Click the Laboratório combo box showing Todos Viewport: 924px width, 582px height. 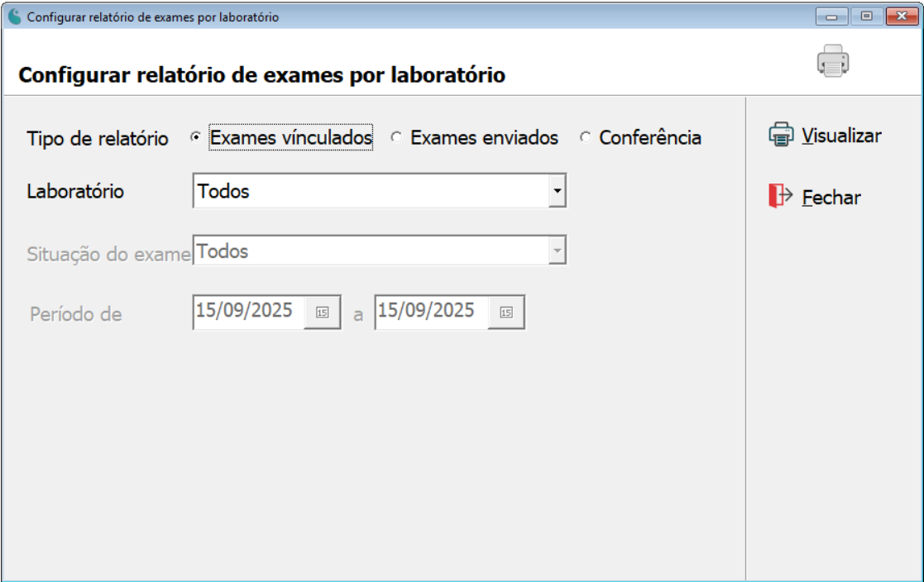coord(380,191)
